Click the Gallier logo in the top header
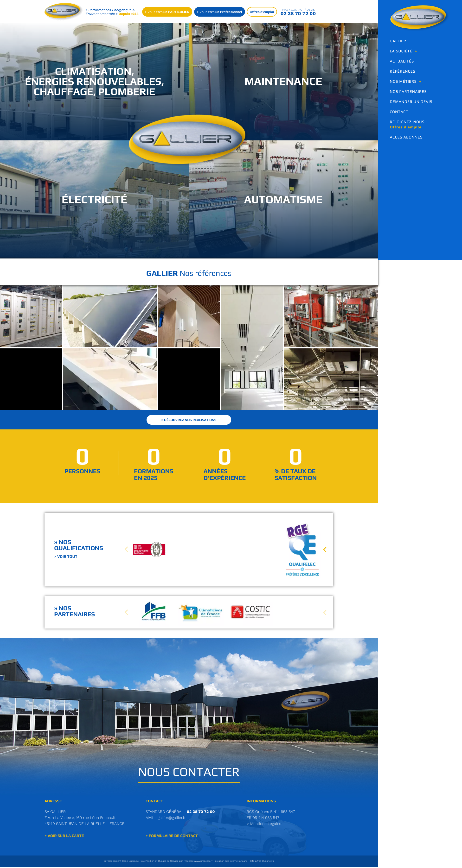 (x=63, y=11)
